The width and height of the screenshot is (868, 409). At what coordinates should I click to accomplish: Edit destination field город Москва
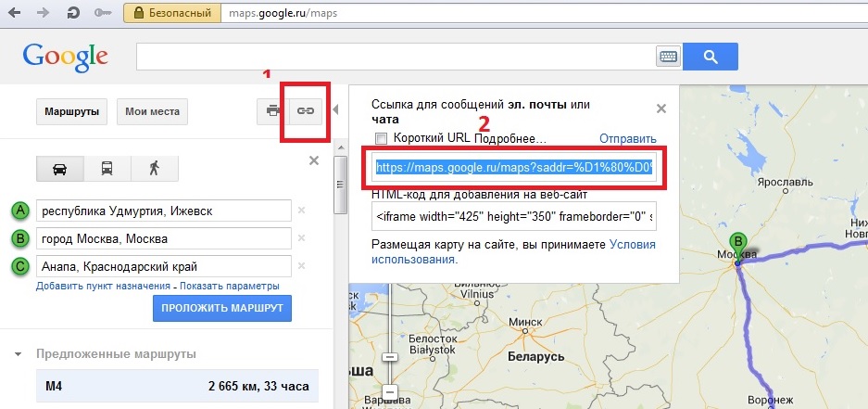point(164,239)
